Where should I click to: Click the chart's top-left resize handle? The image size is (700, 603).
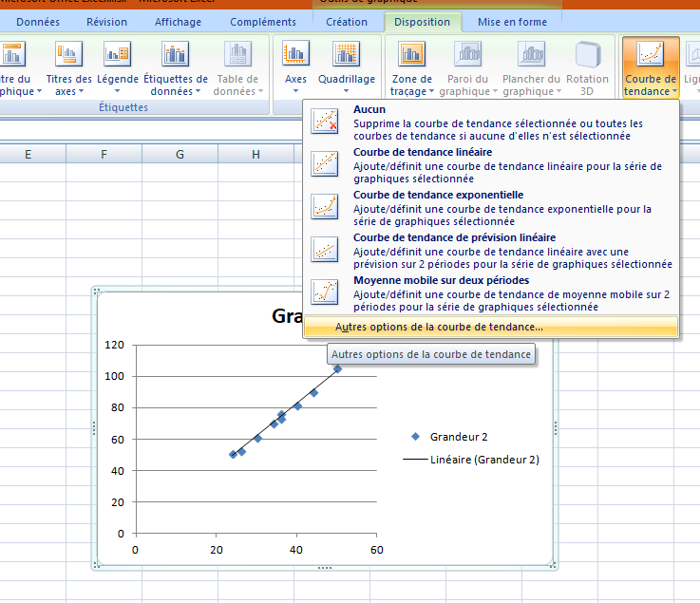(x=97, y=292)
